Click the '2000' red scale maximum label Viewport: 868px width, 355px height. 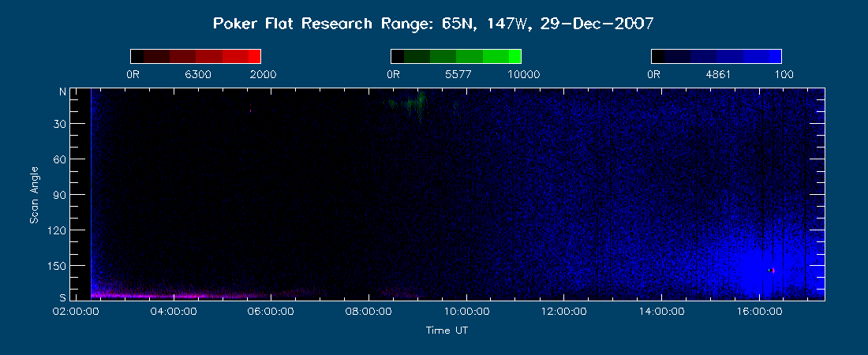tap(263, 75)
